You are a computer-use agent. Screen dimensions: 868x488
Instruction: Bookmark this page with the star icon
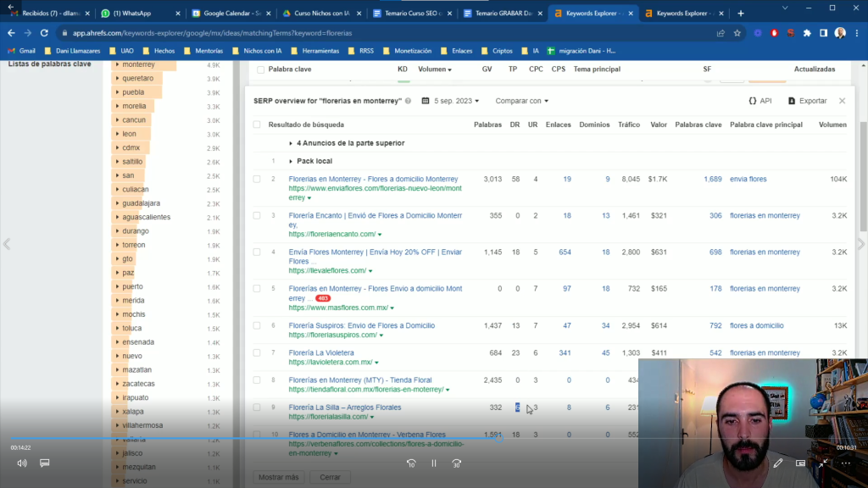tap(737, 33)
